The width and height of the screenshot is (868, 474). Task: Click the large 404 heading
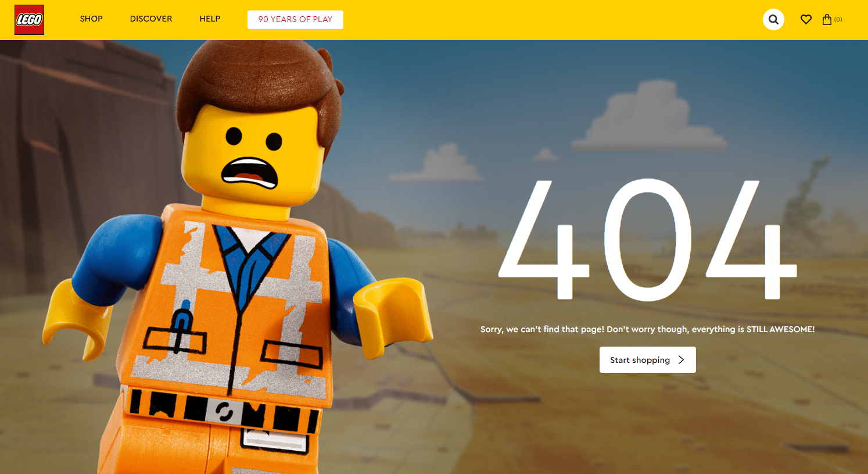tap(647, 239)
